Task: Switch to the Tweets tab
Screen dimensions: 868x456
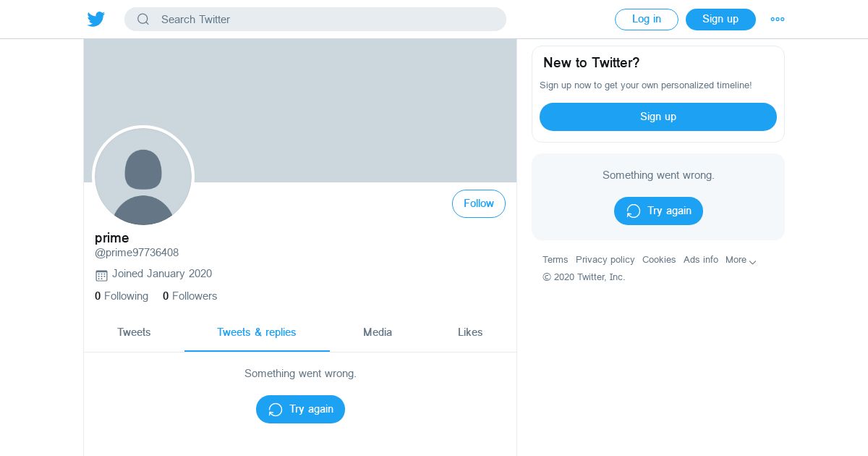Action: tap(134, 333)
